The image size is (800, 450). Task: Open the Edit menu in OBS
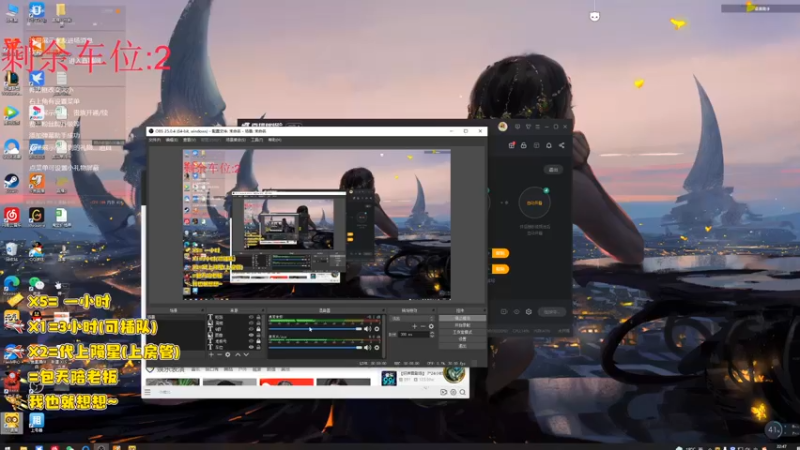coord(172,140)
